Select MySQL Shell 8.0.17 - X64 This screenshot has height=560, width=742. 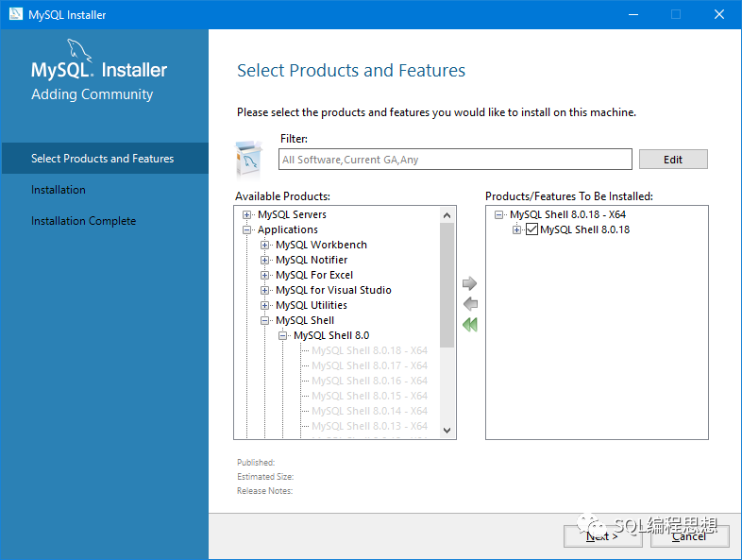(x=369, y=365)
